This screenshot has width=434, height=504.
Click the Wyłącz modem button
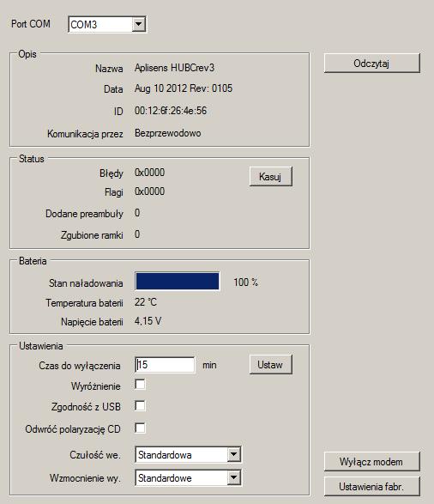[x=371, y=462]
